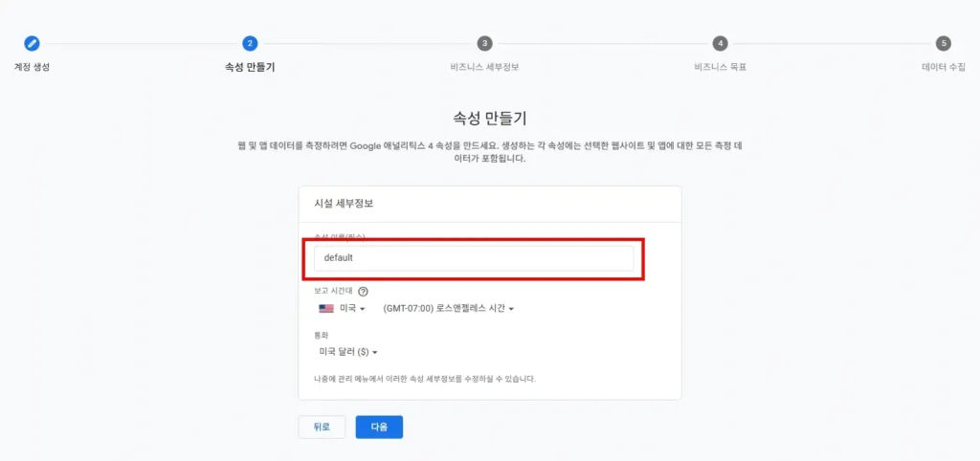Click the pencil icon for step 1
The height and width of the screenshot is (461, 980).
click(32, 43)
